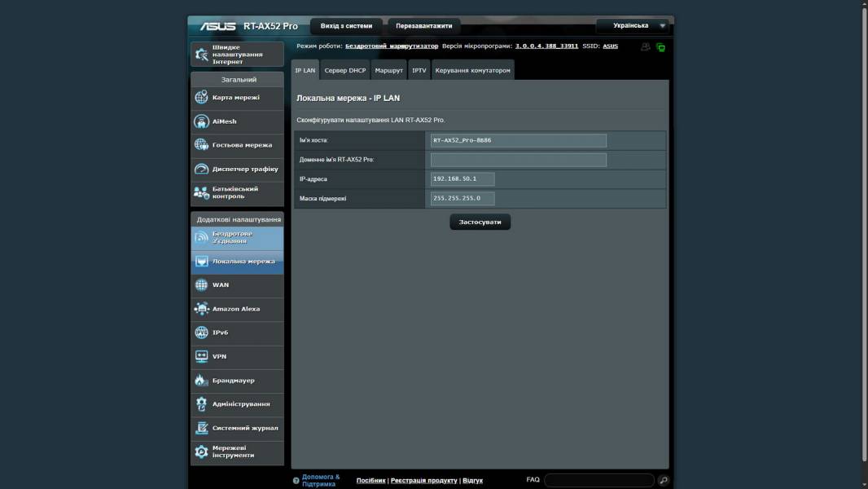Click the VPN monitor icon
Image resolution: width=868 pixels, height=489 pixels.
201,356
